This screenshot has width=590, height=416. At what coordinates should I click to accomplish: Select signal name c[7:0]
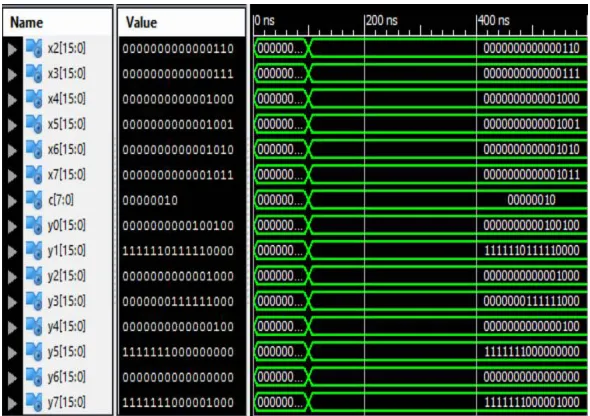(61, 200)
